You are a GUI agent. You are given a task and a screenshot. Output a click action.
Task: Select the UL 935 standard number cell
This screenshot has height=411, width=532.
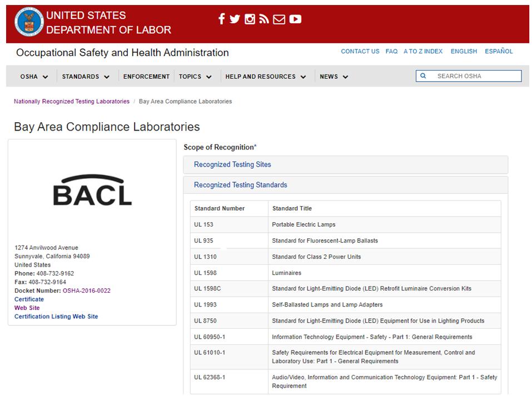229,240
